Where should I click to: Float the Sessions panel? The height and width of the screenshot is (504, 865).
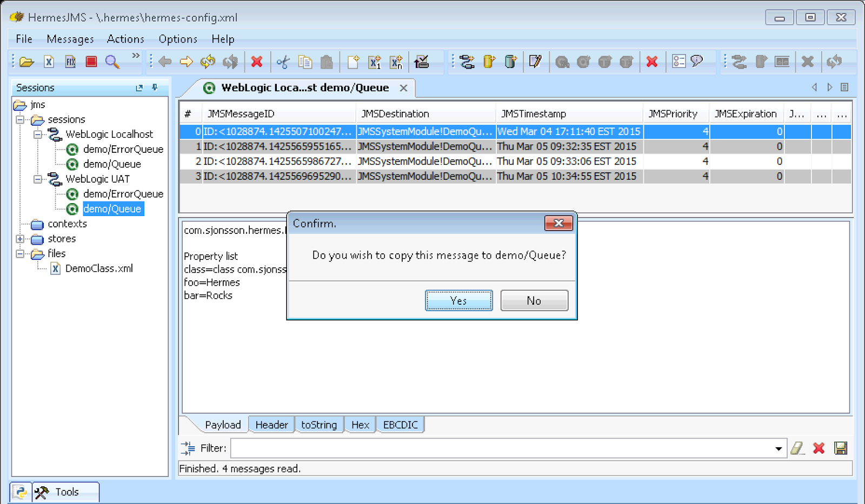pyautogui.click(x=139, y=88)
